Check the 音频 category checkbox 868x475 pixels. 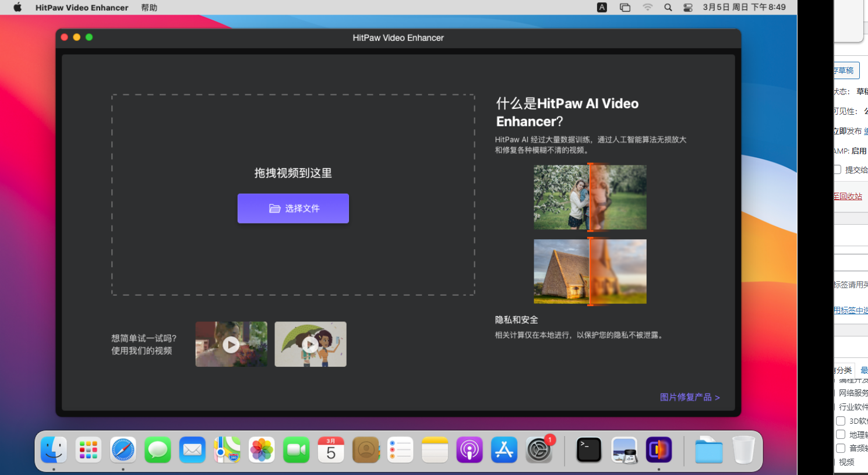coord(841,448)
